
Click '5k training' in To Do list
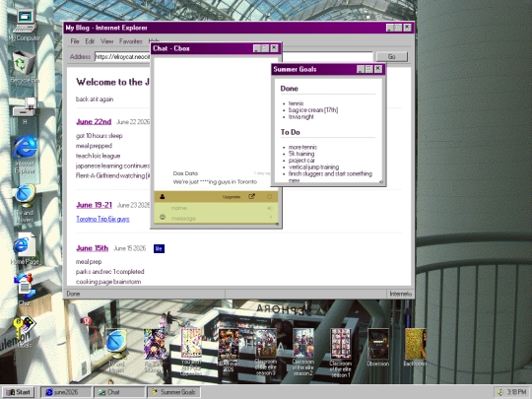(x=301, y=154)
